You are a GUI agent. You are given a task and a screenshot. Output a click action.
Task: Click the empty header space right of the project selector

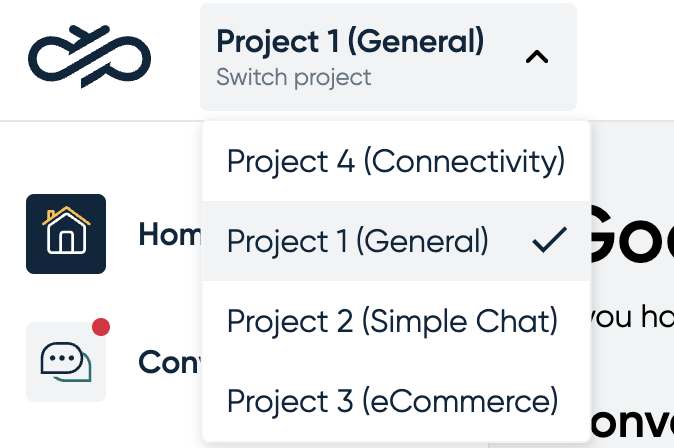pos(625,57)
